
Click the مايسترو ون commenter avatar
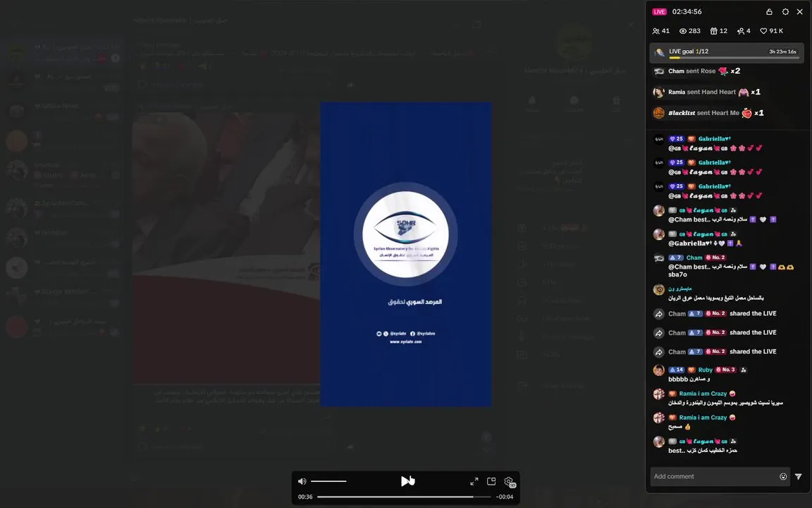[x=659, y=290]
